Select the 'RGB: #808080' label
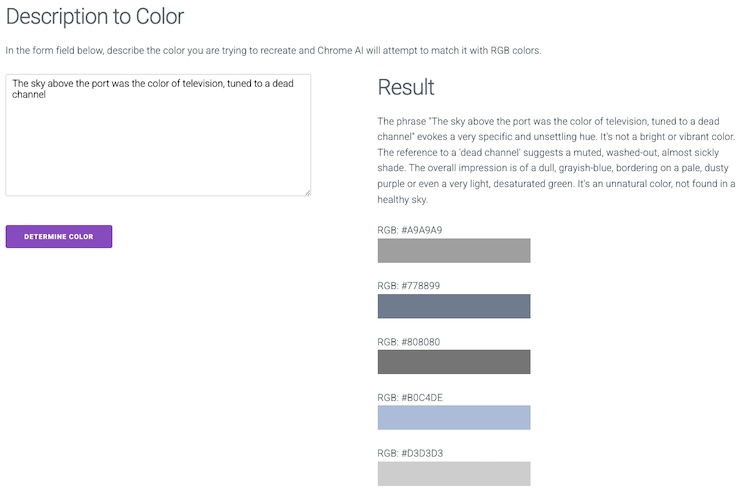The width and height of the screenshot is (750, 497). (409, 342)
